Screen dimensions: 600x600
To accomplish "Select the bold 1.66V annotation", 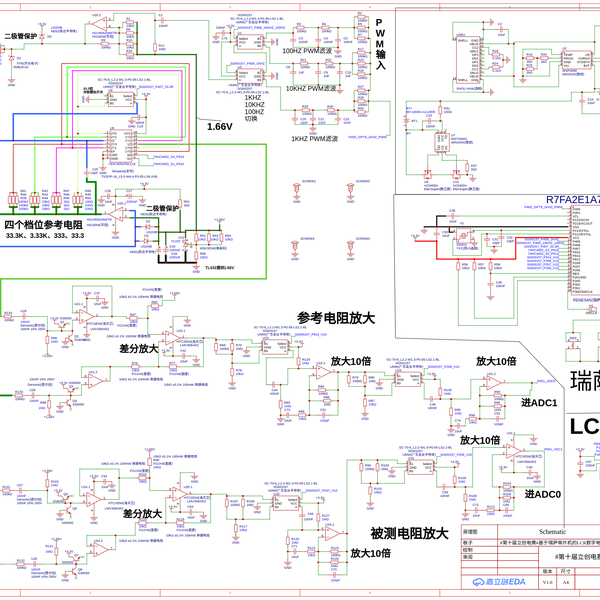I will pos(220,127).
